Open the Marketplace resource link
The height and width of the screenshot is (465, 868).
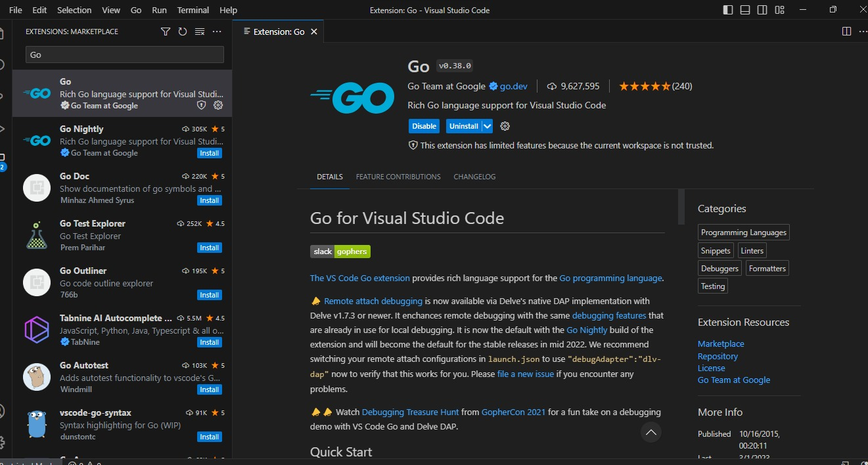721,343
